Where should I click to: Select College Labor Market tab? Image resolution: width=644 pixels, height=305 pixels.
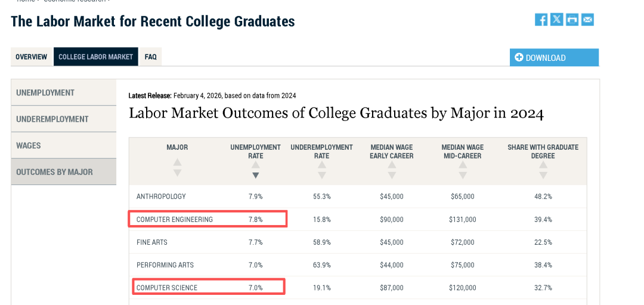tap(95, 57)
